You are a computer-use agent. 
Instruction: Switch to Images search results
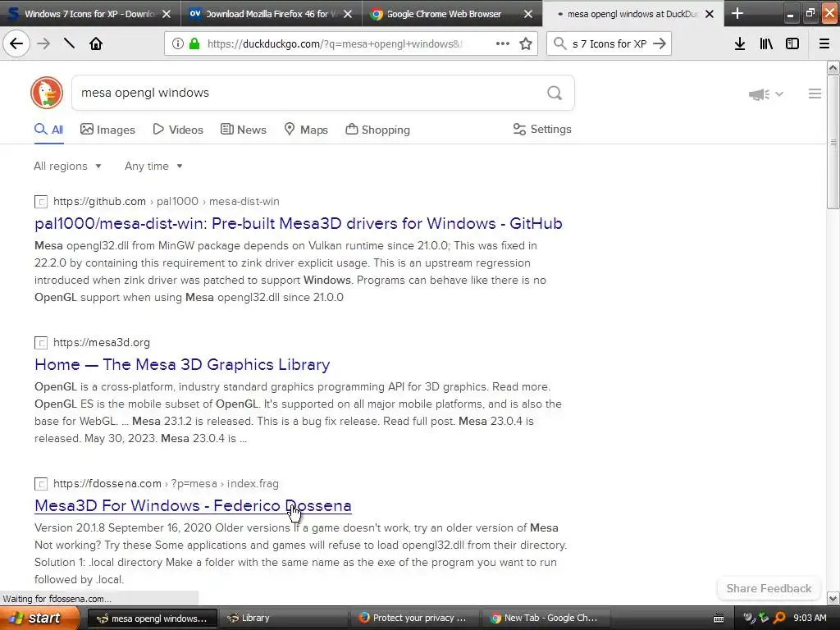click(x=107, y=130)
